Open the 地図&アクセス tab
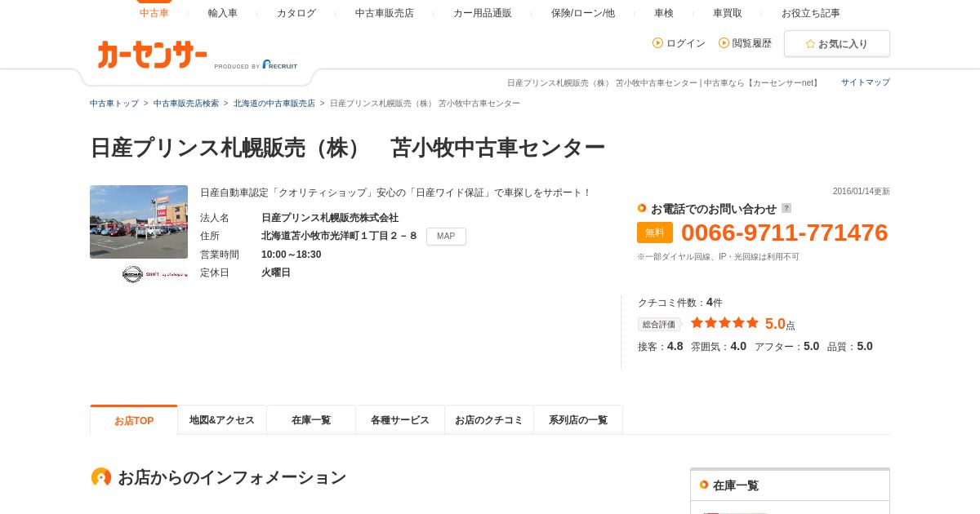Screen dimensions: 980x514 point(222,420)
